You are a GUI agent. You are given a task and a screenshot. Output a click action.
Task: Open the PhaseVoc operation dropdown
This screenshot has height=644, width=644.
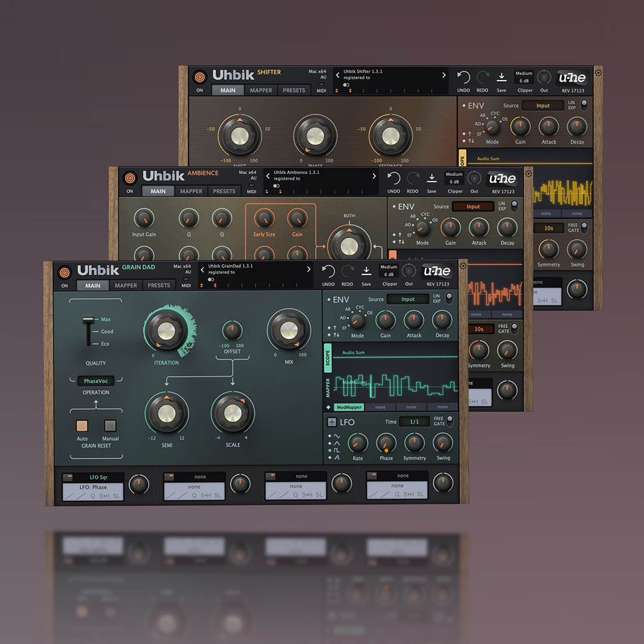point(95,381)
